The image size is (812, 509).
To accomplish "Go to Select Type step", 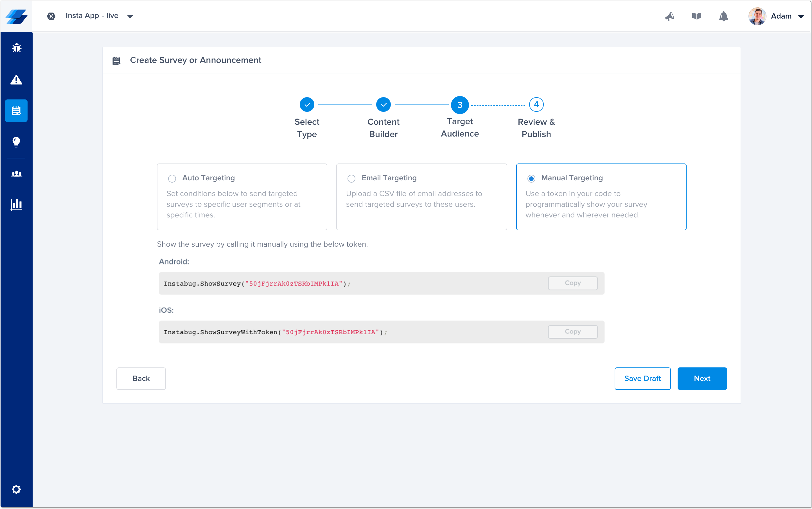I will tap(306, 105).
